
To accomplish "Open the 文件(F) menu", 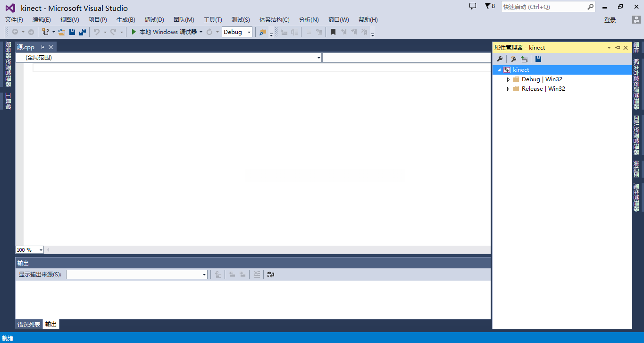I will (14, 20).
